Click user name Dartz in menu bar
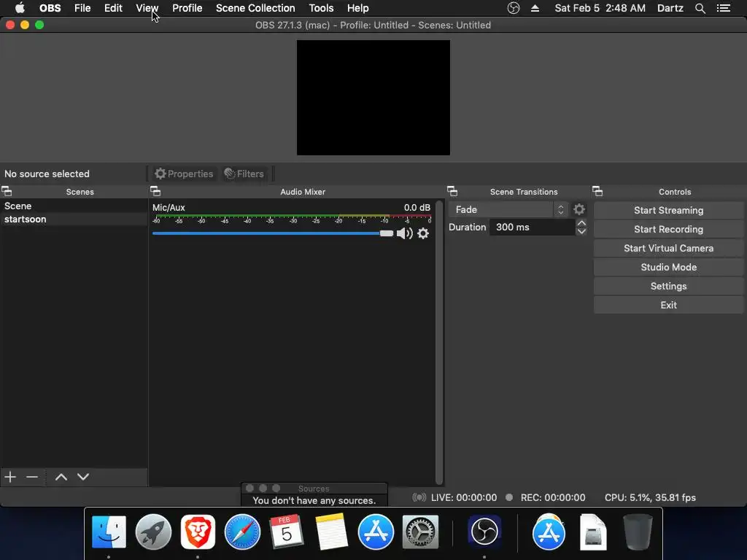This screenshot has width=747, height=560. tap(670, 8)
